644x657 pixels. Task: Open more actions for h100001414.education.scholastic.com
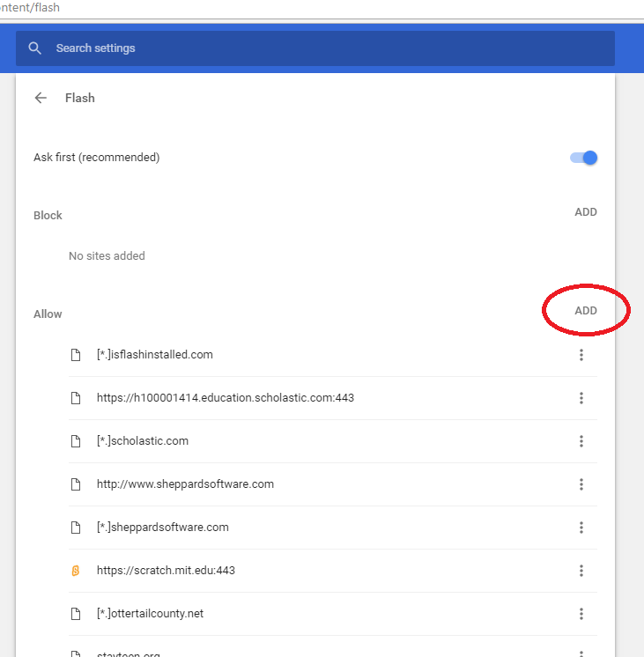[581, 398]
